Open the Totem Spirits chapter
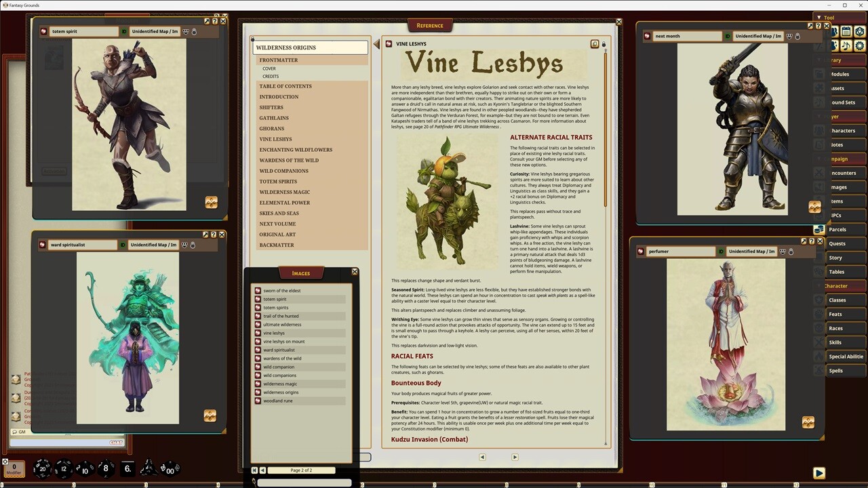This screenshot has width=868, height=488. pyautogui.click(x=278, y=182)
